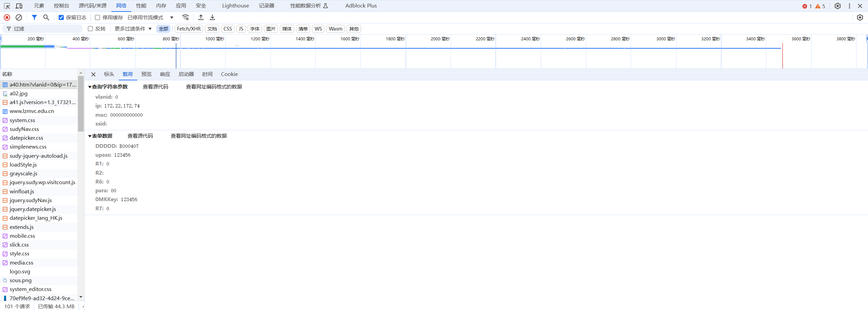This screenshot has height=312, width=868.
Task: Filter requests by Fetch/XHR type
Action: click(189, 29)
